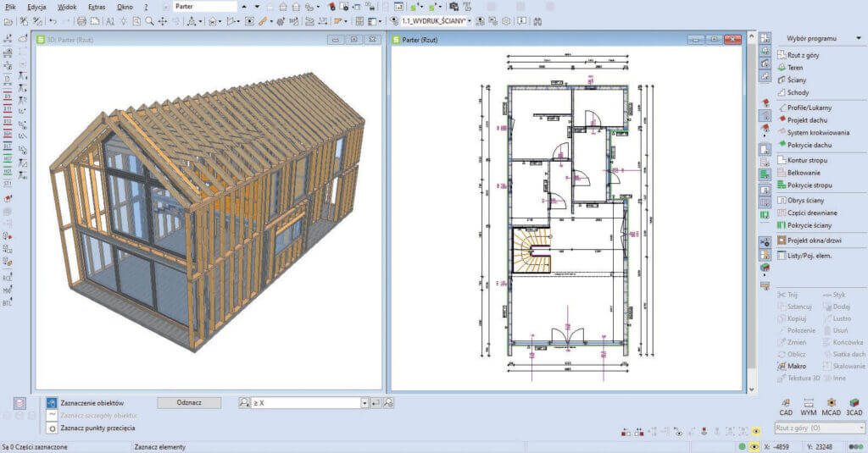Screen dimensions: 868x453
Task: Expand the Wybór programu dropdown
Action: pyautogui.click(x=859, y=38)
